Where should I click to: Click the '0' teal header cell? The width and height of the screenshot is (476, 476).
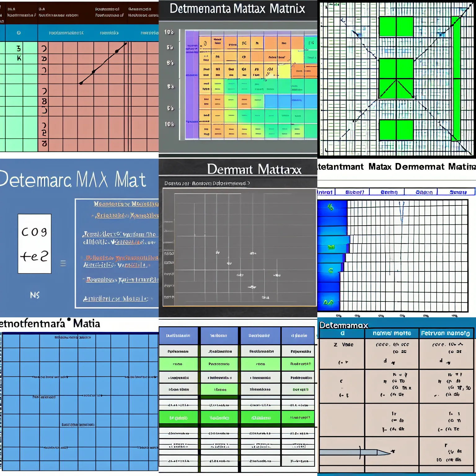(x=19, y=33)
